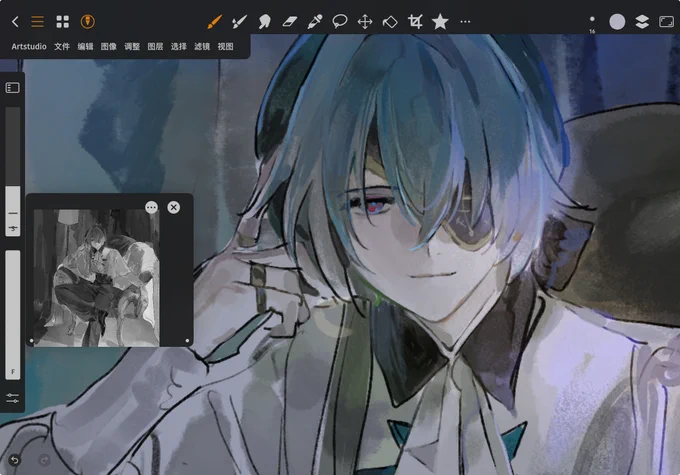Open 编辑 menu

click(x=85, y=46)
